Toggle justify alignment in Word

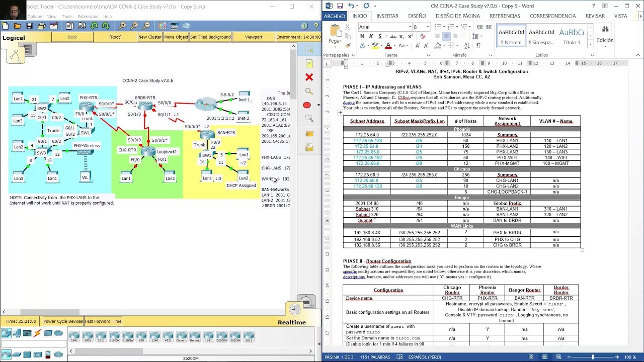point(464,36)
